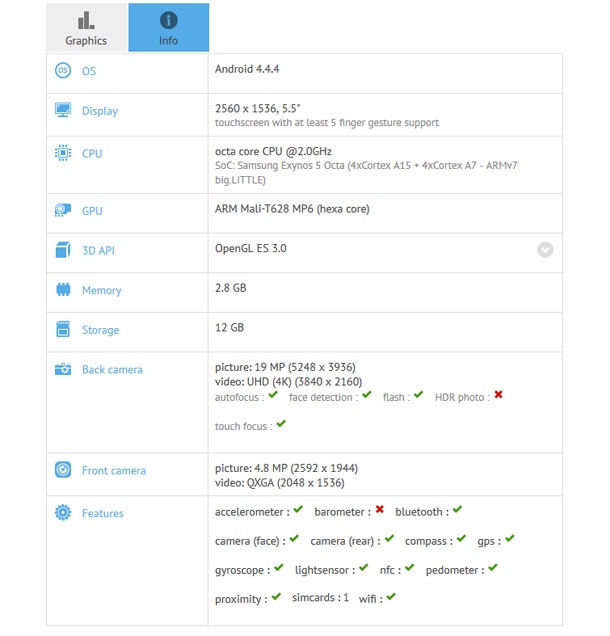Click the accelerometer green checkmark
Screen dimensions: 610x636
(x=298, y=509)
